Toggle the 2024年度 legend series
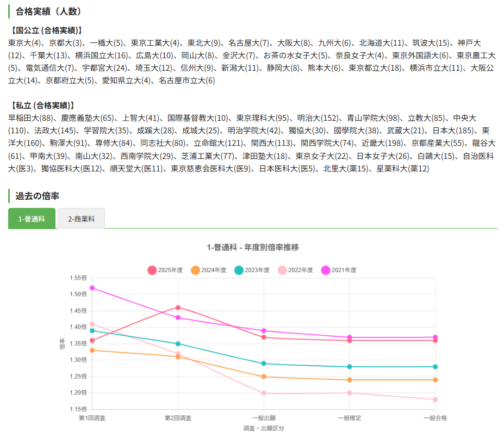504x443 pixels. click(209, 270)
